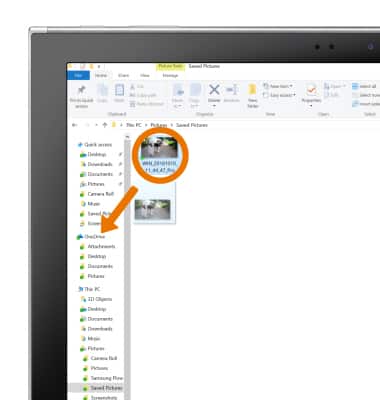Click the Copy icon in the Clipboard group
Viewport: 380px width, 400px height.
102,90
